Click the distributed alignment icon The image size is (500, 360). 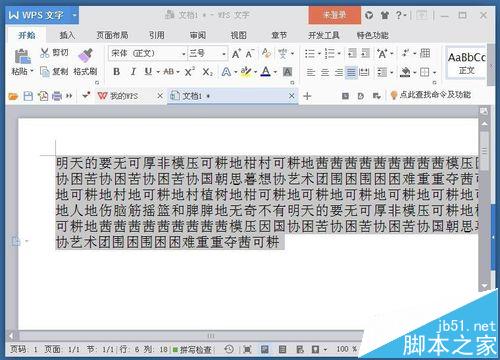(364, 72)
